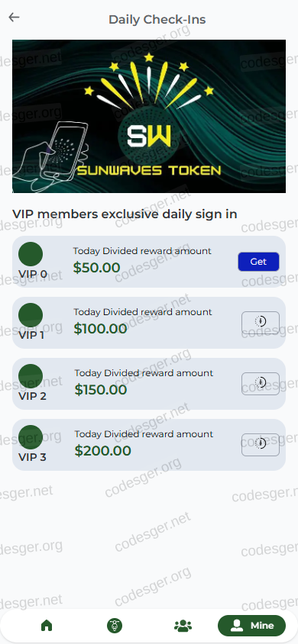Image resolution: width=298 pixels, height=644 pixels.
Task: Click the VIP 1 countdown timer button
Action: click(261, 323)
